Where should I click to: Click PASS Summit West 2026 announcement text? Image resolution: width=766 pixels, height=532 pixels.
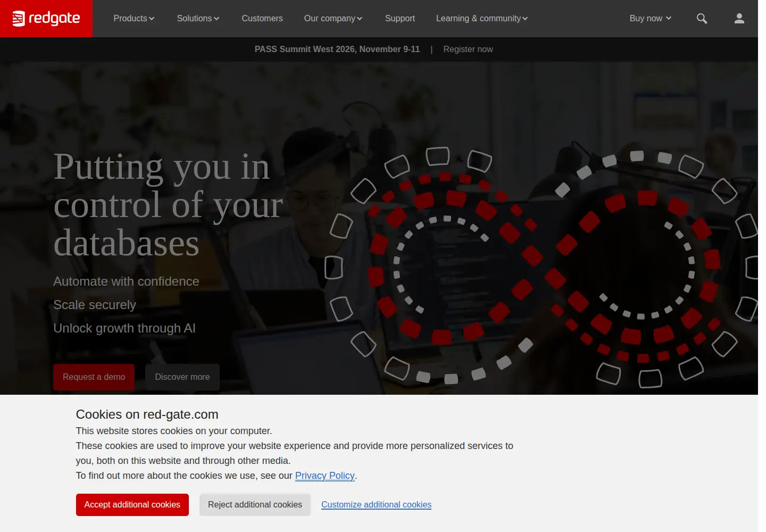(337, 49)
